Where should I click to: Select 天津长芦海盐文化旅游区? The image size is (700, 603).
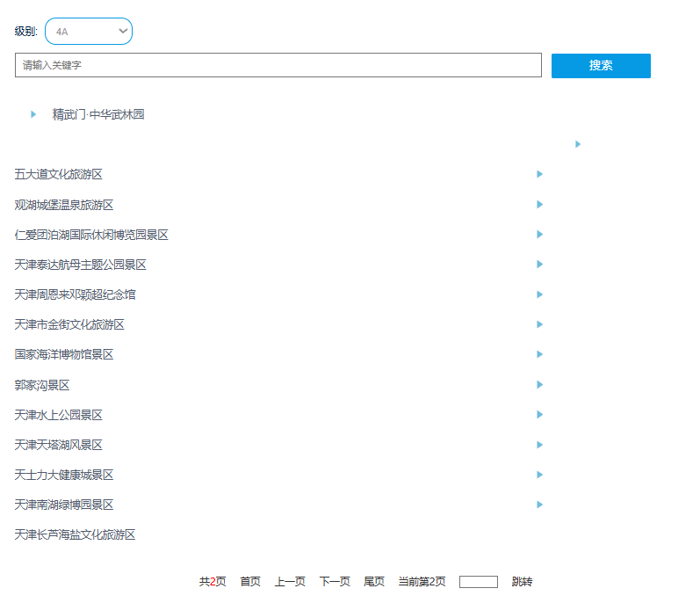point(75,535)
